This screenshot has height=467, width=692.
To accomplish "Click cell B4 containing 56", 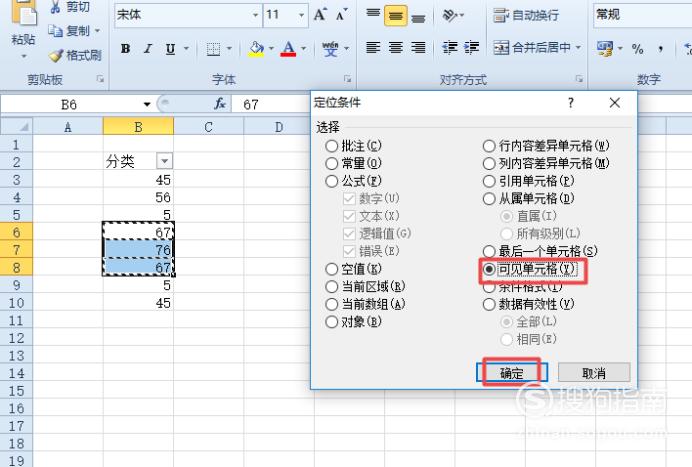I will tap(138, 197).
